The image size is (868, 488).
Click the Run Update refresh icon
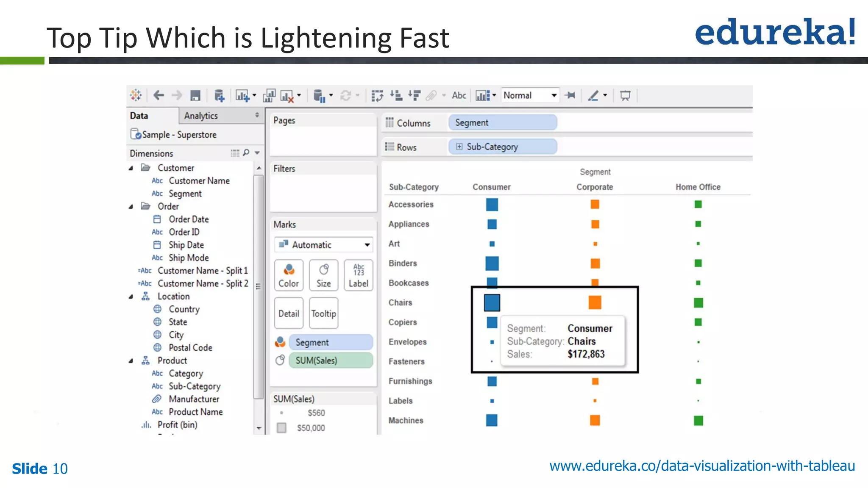346,96
